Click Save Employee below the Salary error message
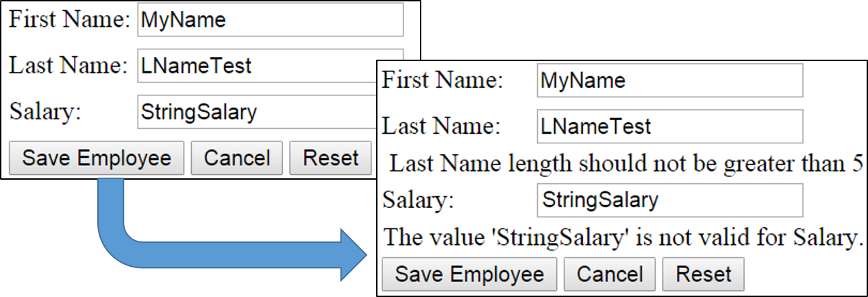 pyautogui.click(x=469, y=274)
